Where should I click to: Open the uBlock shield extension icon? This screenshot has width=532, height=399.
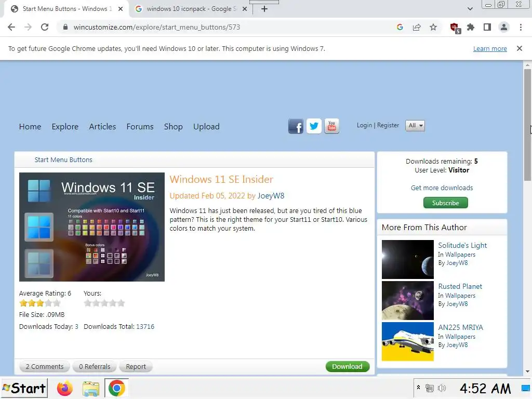coord(455,28)
